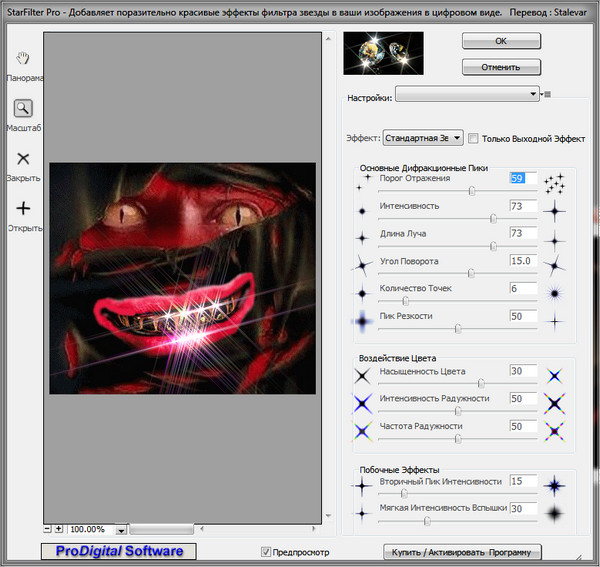Click the Открыть plus icon

click(24, 209)
